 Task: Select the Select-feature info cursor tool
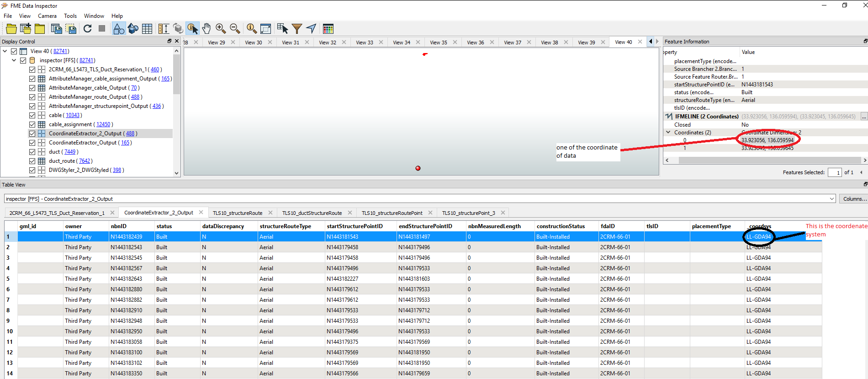click(x=192, y=29)
